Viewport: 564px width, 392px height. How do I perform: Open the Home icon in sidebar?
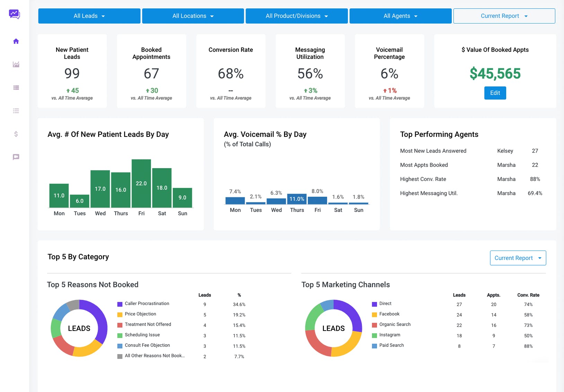(16, 41)
